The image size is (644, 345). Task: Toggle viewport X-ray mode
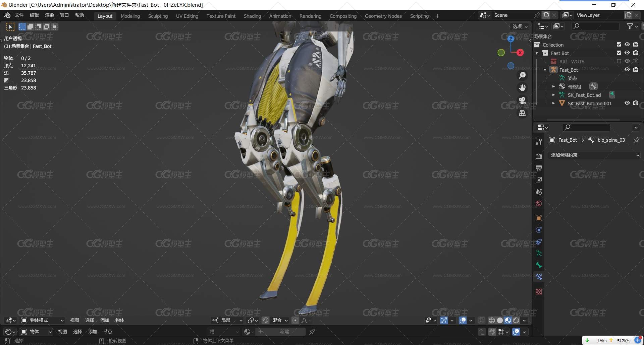481,321
